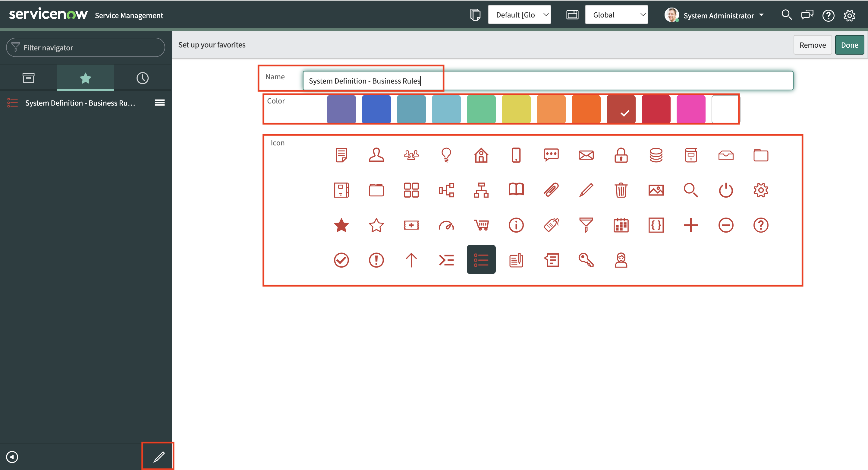Click the Filter navigator search field

[86, 48]
